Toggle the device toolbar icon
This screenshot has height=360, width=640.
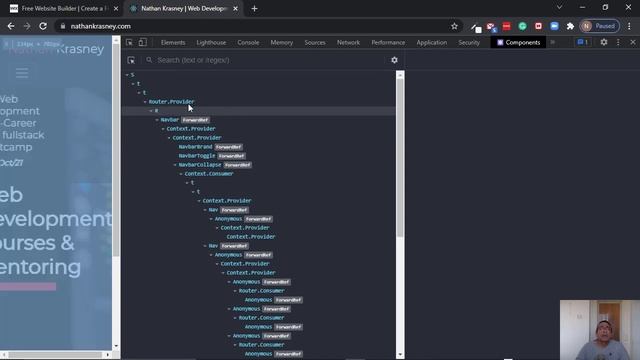[x=142, y=42]
